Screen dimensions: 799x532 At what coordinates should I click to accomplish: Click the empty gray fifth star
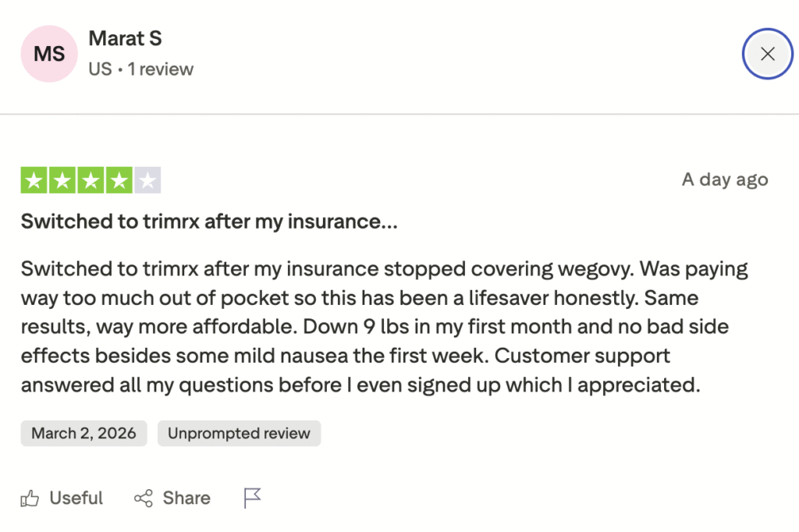(147, 180)
